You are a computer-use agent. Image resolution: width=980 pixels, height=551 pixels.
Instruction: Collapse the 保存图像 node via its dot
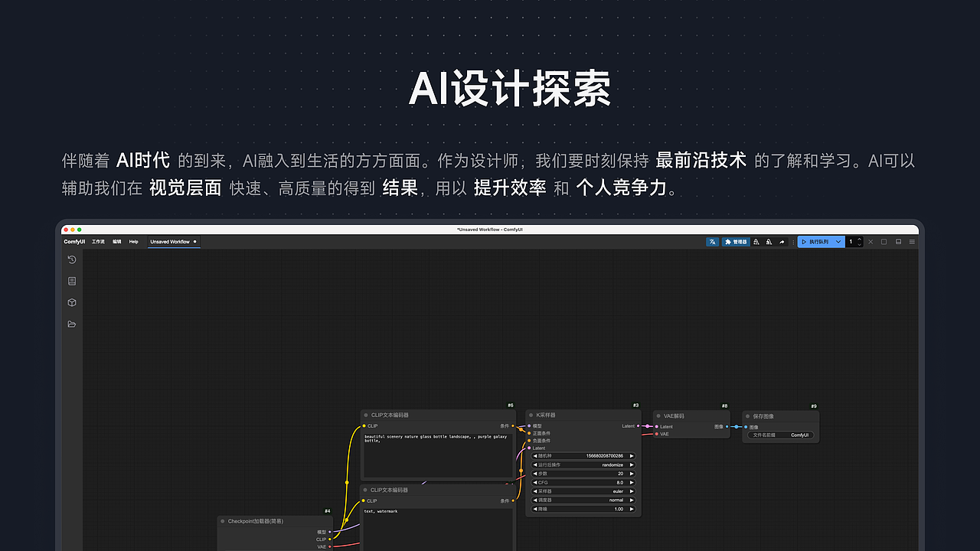click(x=747, y=416)
